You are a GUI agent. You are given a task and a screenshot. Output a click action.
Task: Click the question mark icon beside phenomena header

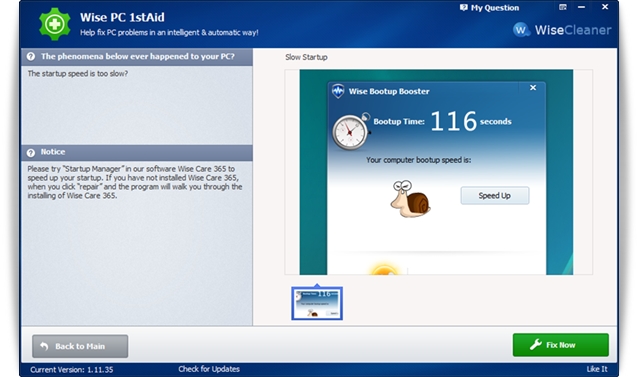click(x=31, y=57)
